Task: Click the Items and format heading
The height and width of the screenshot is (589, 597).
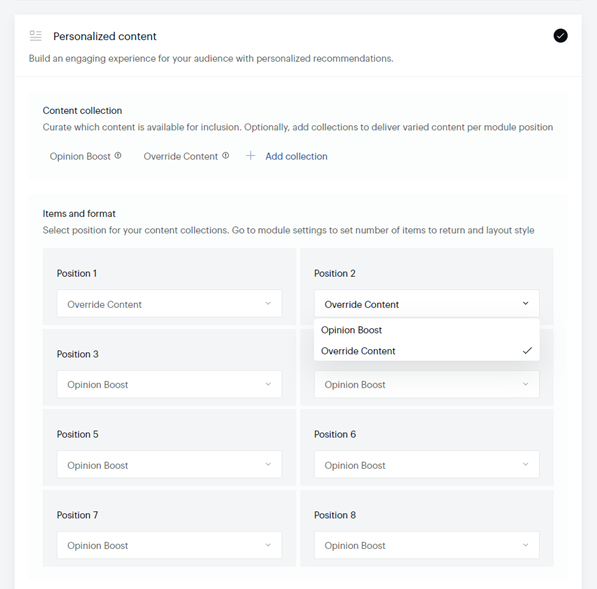Action: [79, 214]
